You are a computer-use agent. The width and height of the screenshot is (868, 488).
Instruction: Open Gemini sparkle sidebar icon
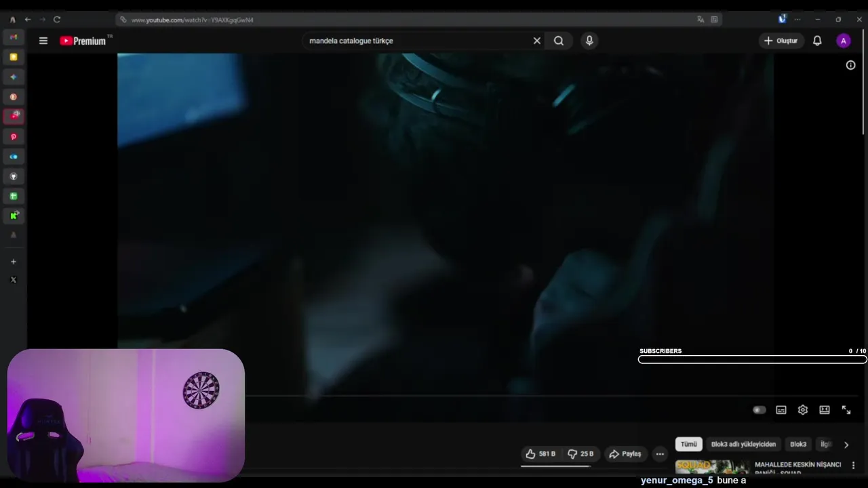click(x=13, y=77)
